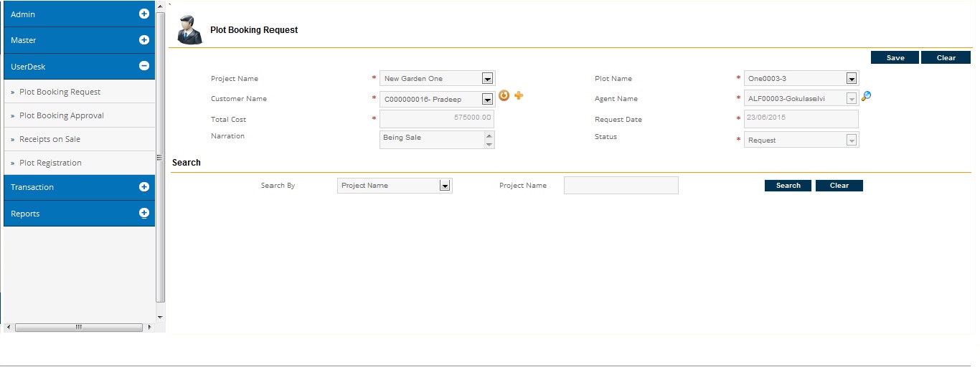Open Plot Registration from the sidebar
The image size is (980, 367).
50,163
